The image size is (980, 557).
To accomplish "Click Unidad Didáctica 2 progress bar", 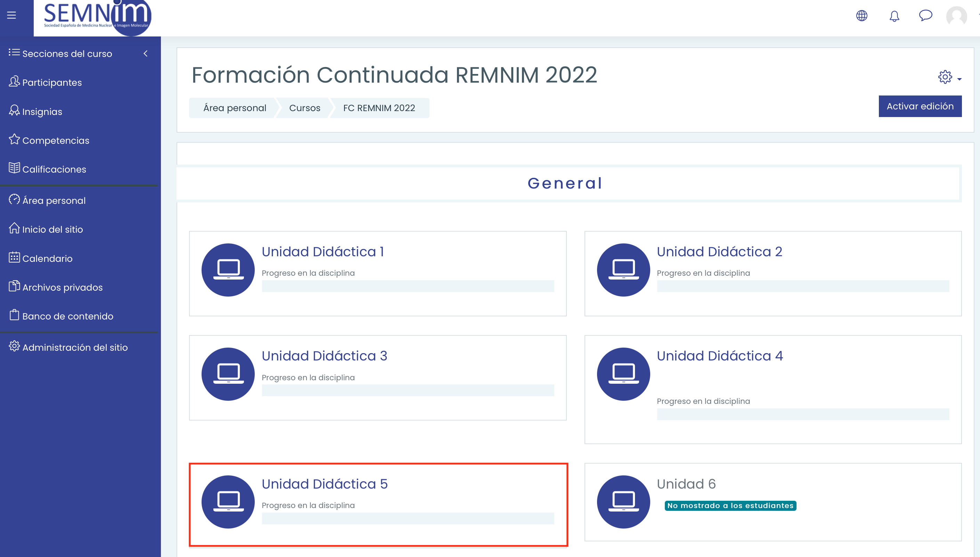I will pos(803,286).
